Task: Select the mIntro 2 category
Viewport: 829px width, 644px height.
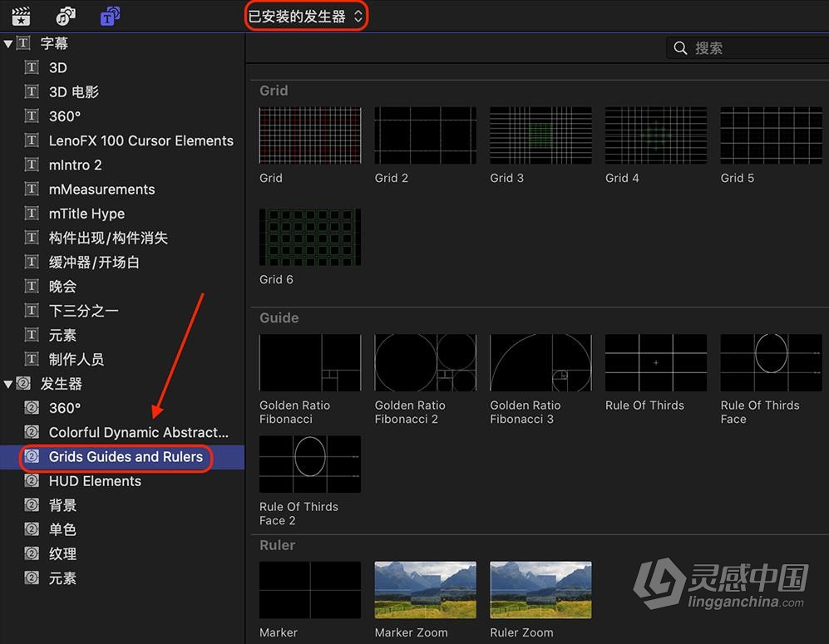Action: (75, 165)
